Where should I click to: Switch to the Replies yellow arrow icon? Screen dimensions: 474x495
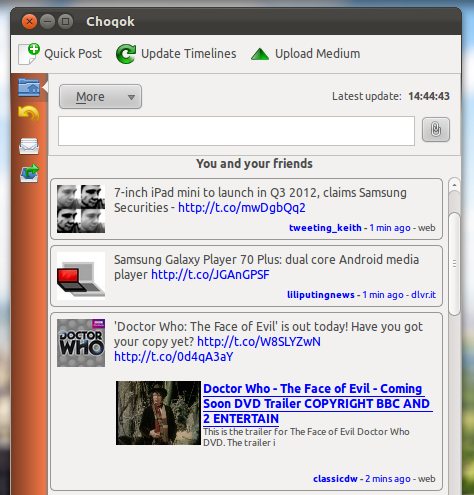point(29,113)
